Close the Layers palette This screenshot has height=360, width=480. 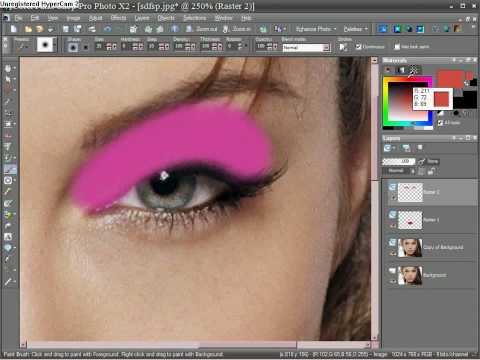point(475,138)
